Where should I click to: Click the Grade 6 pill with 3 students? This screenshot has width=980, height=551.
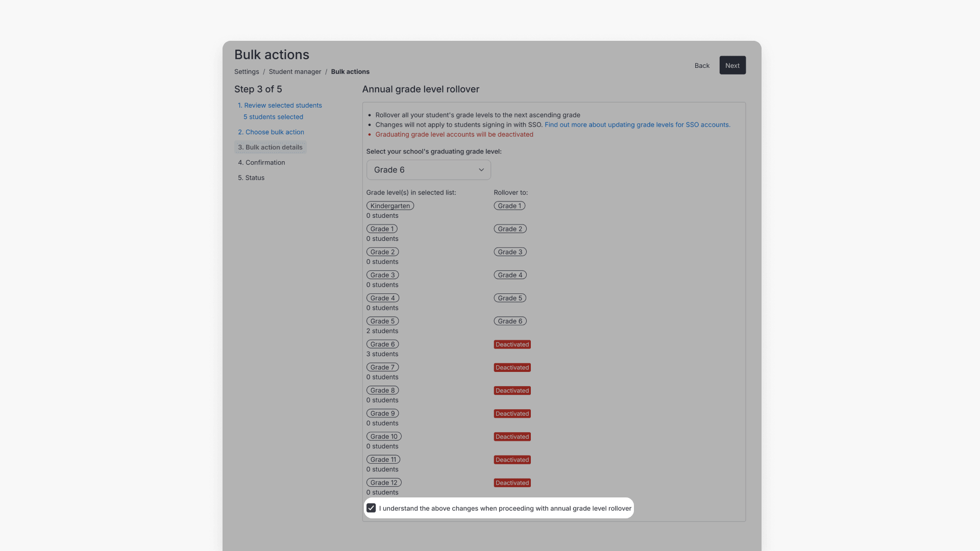tap(382, 344)
